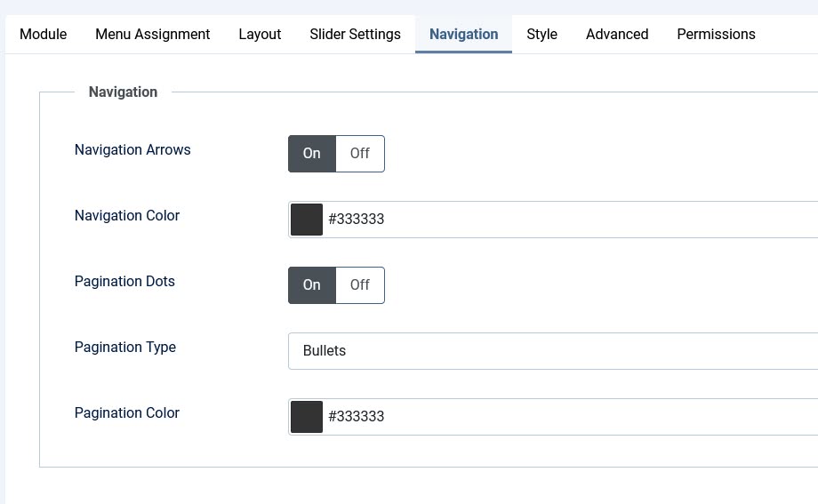This screenshot has width=818, height=504.
Task: Go to the Permissions tab
Action: [x=716, y=35]
